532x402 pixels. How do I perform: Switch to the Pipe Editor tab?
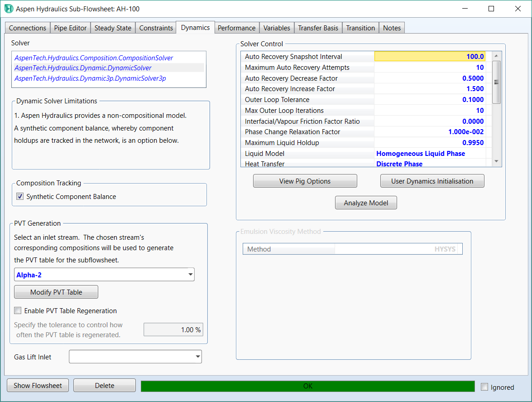[x=71, y=28]
